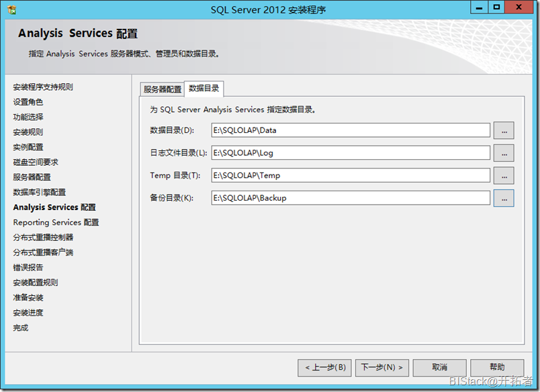540x392 pixels.
Task: Open the browse button for 日志文件目录
Action: point(504,153)
